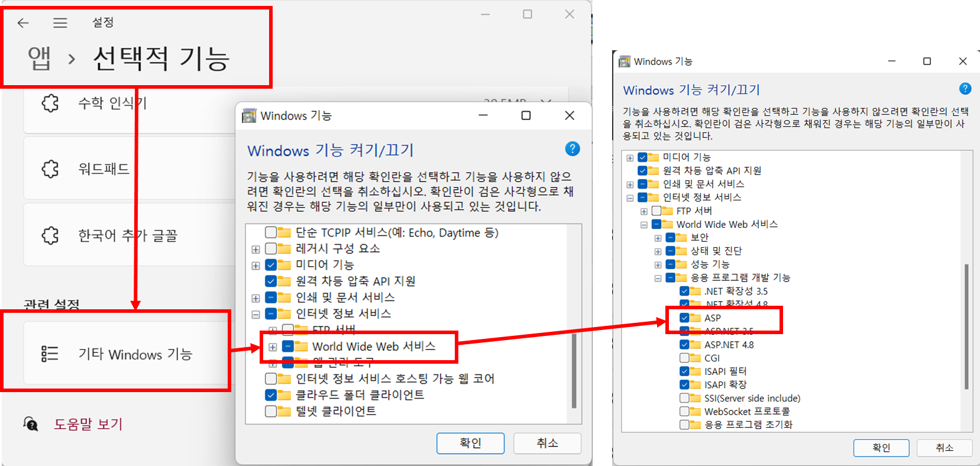980x466 pixels.
Task: Click the 도움말 보기 help icon
Action: click(31, 424)
